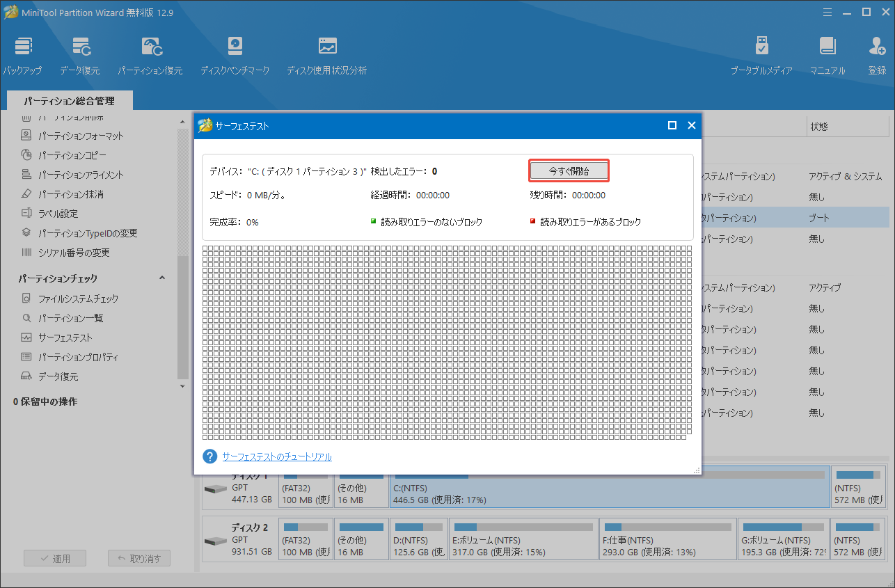Launch ディスクベンチマーク from toolbar
Image resolution: width=895 pixels, height=588 pixels.
point(235,56)
